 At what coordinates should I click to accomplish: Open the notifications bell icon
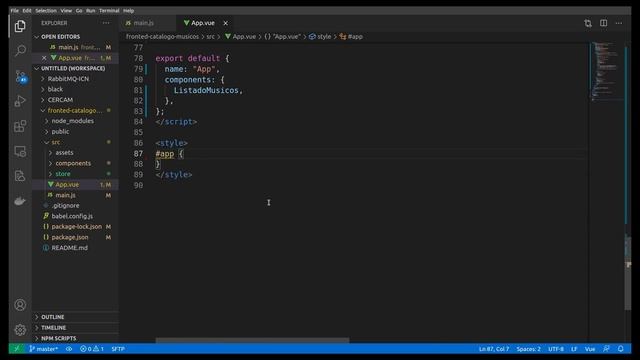coord(620,349)
